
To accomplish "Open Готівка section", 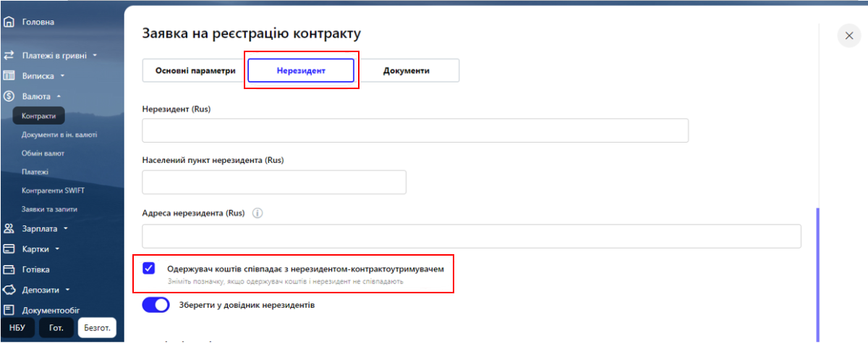I will pyautogui.click(x=36, y=269).
